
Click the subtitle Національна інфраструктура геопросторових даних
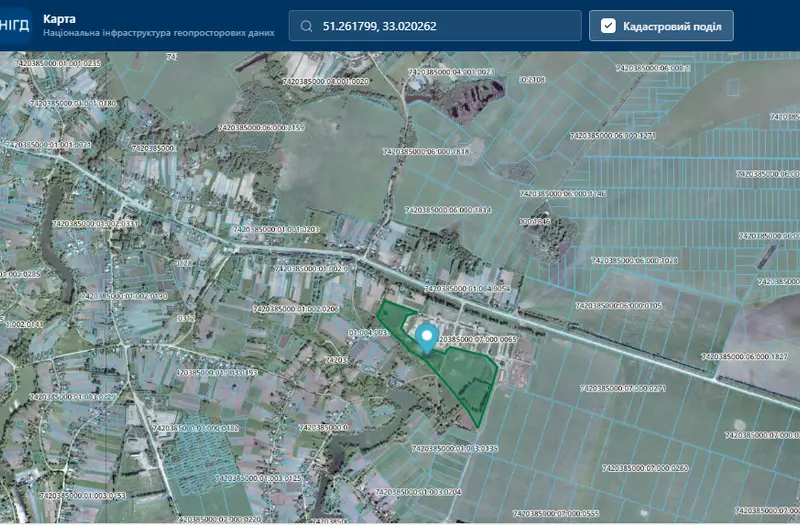point(159,33)
